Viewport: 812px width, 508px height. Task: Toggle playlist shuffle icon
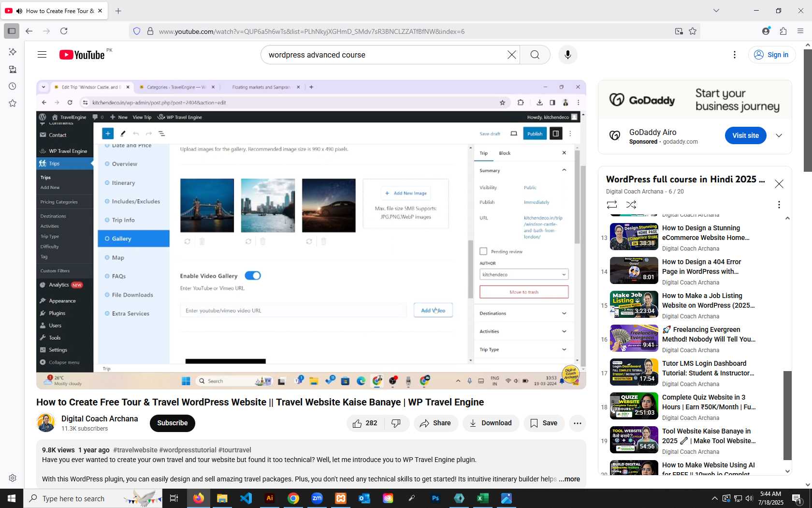coord(631,205)
